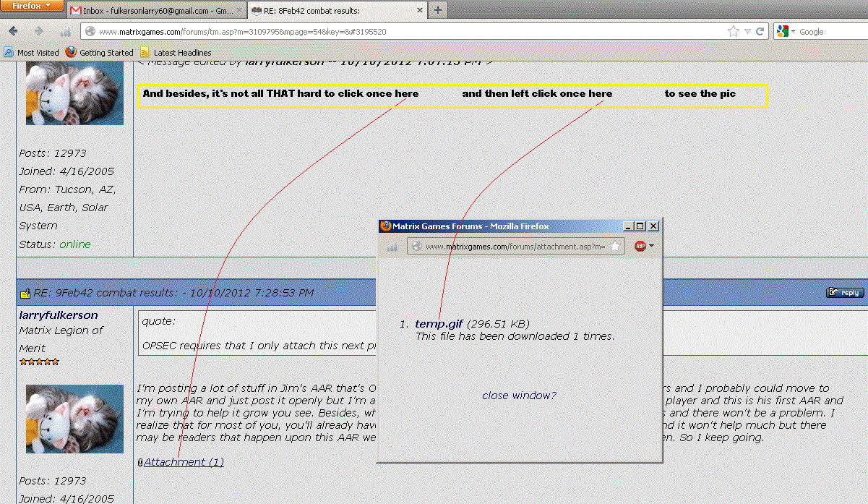868x504 pixels.
Task: Minimize the Matrix Games Forums popup window
Action: pyautogui.click(x=629, y=226)
